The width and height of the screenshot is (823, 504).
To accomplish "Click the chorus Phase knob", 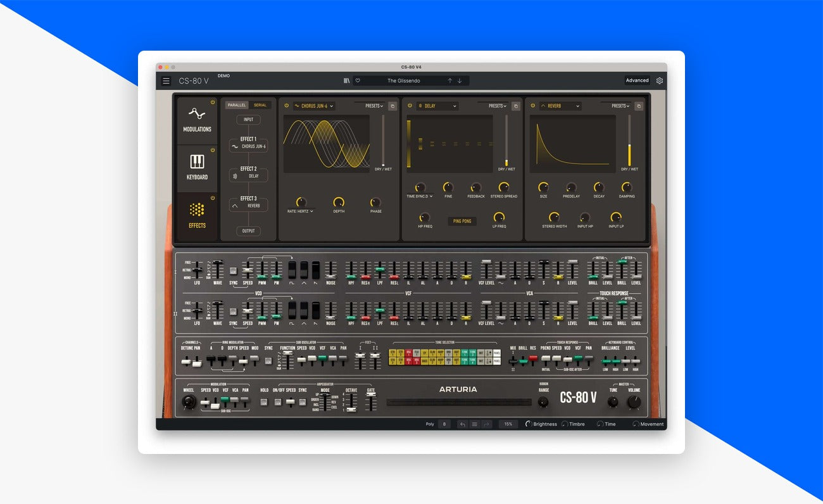I will 375,202.
